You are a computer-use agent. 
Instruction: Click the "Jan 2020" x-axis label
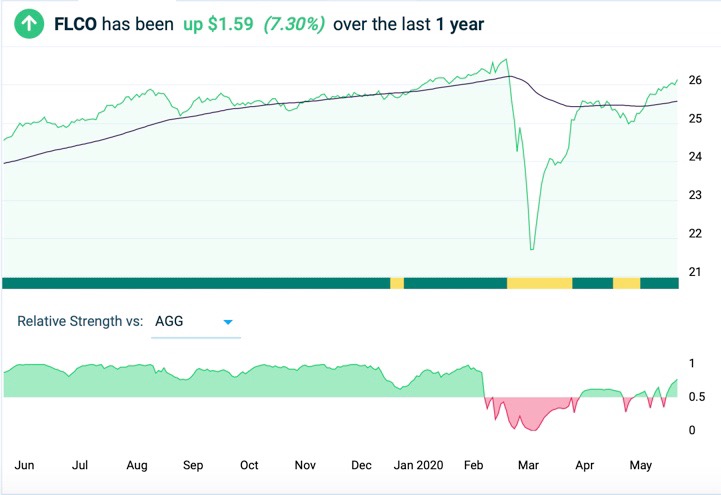click(418, 465)
